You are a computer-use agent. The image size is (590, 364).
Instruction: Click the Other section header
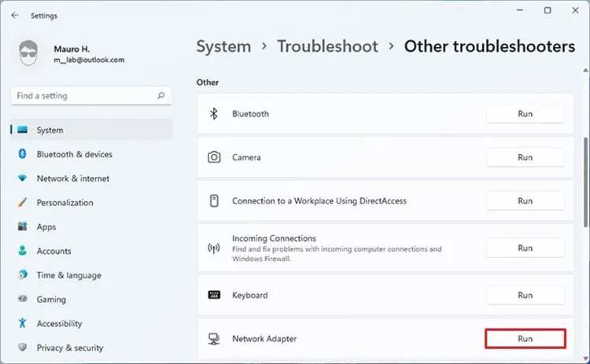click(208, 83)
